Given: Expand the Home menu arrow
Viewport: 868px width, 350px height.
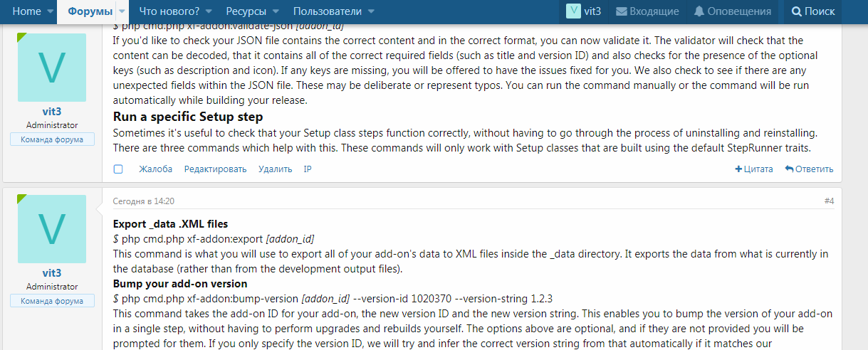Looking at the screenshot, I should tap(51, 11).
